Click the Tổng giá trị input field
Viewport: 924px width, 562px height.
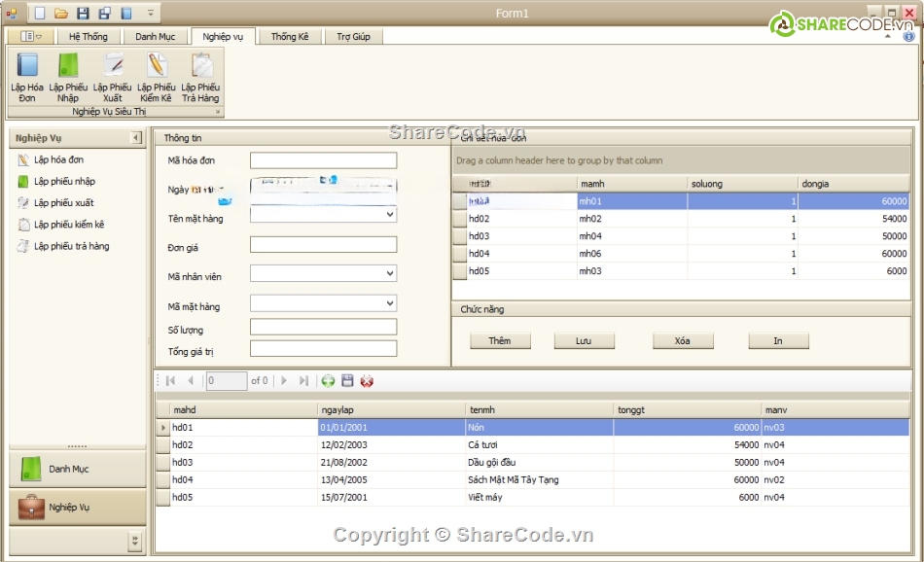coord(323,349)
